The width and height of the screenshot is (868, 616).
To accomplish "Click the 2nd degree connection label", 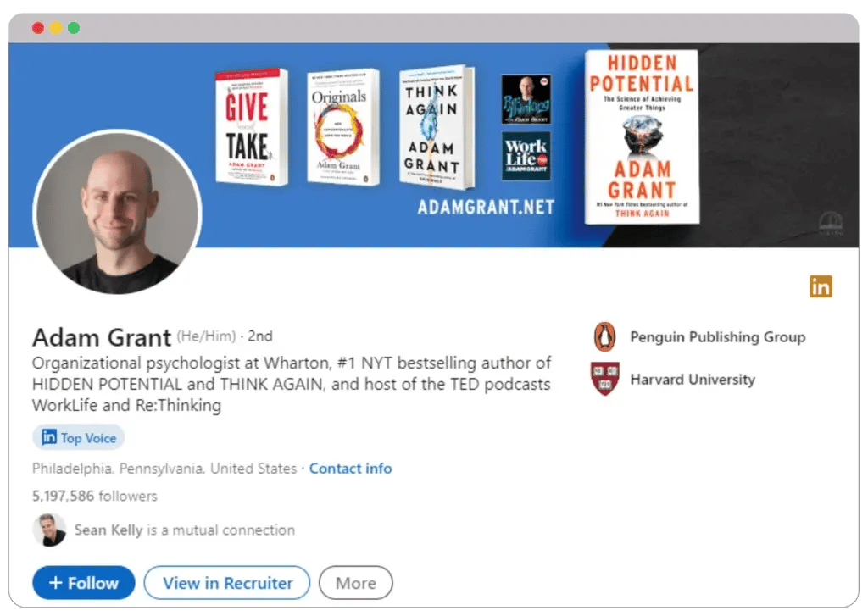I will [x=259, y=336].
